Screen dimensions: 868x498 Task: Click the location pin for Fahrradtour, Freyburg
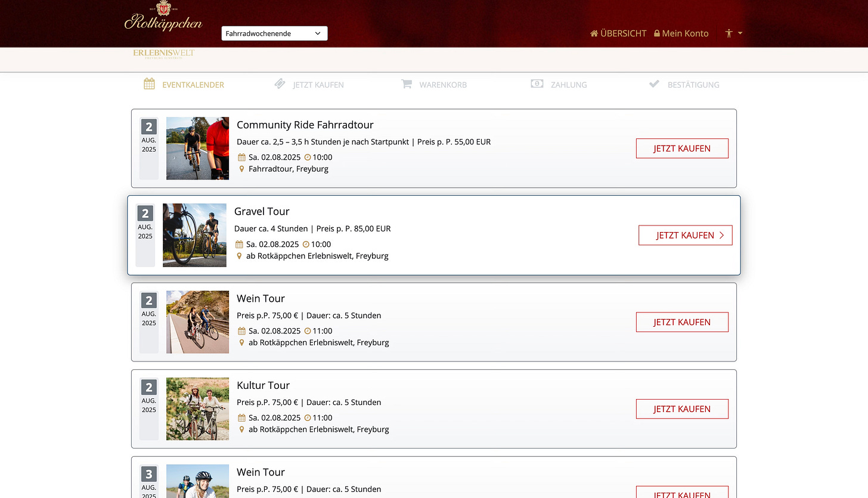tap(241, 169)
